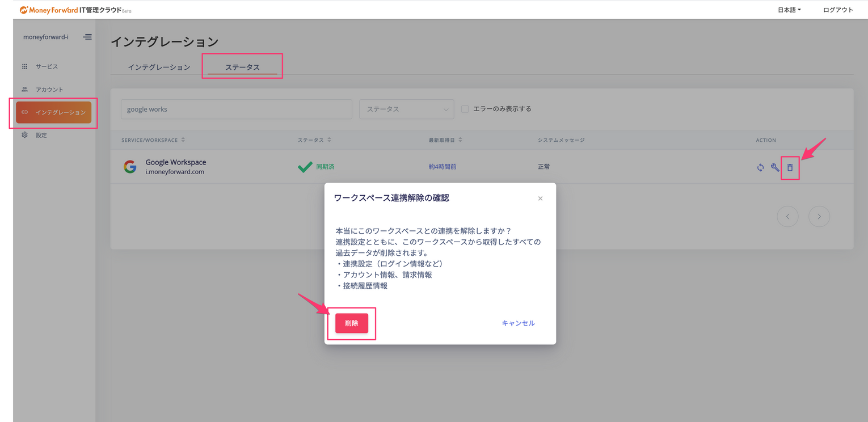Screen dimensions: 868x422
Task: Click the インテグレーション page heading
Action: coord(165,41)
